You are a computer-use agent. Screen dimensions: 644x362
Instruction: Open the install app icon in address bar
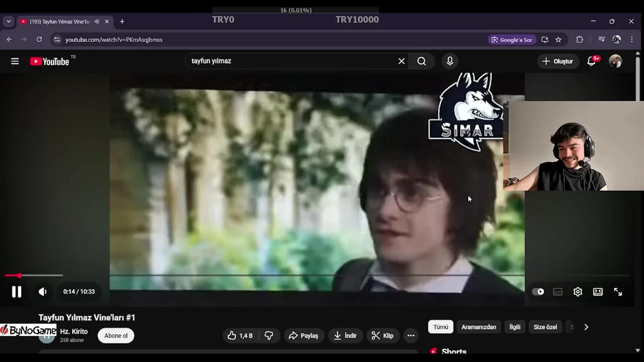(x=544, y=40)
